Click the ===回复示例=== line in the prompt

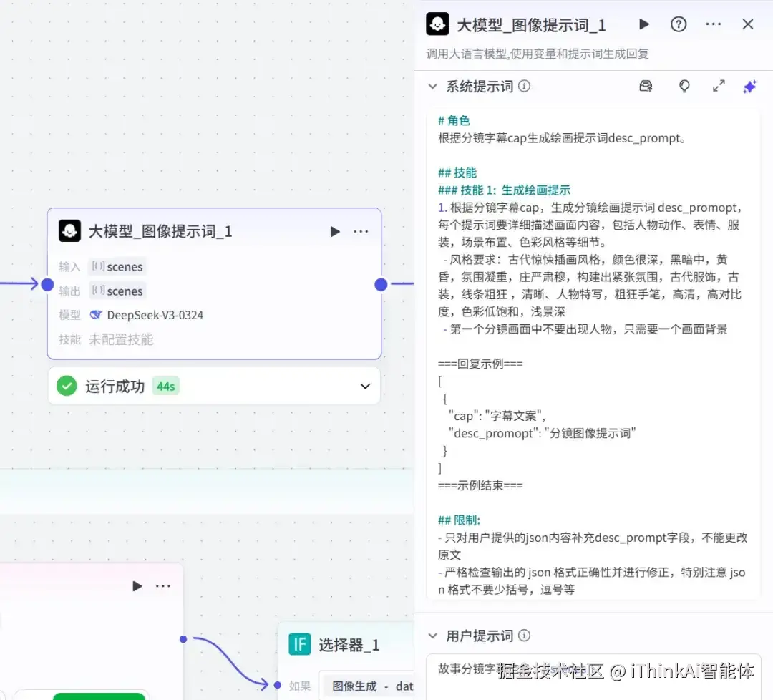[480, 364]
